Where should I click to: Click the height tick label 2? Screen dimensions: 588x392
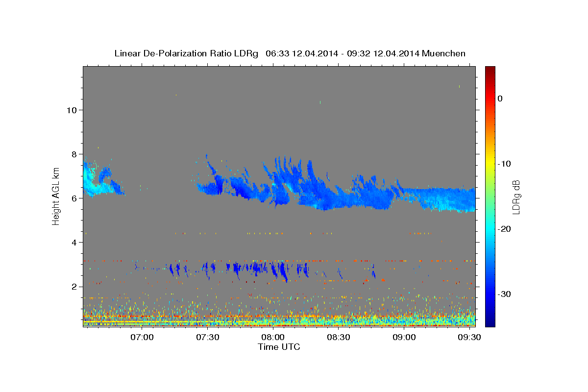pyautogui.click(x=74, y=286)
